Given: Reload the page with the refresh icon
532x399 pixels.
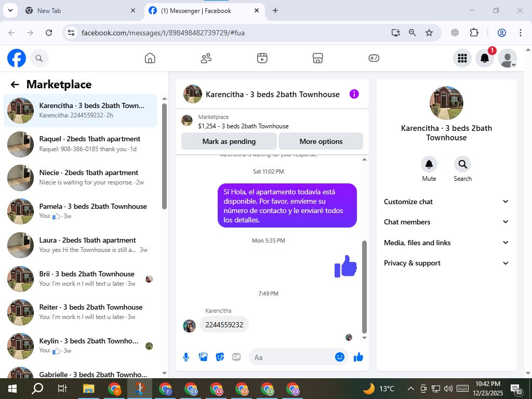Looking at the screenshot, I should (49, 33).
